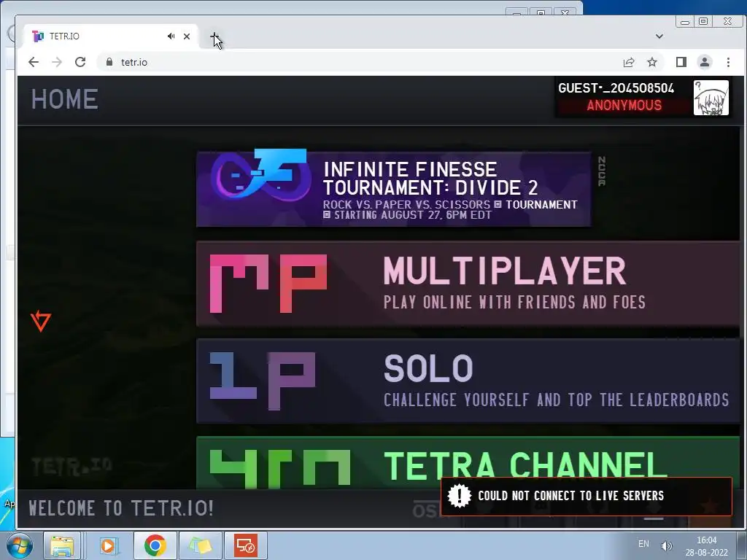Select the tetr.io address bar
The image size is (747, 560).
[x=357, y=62]
